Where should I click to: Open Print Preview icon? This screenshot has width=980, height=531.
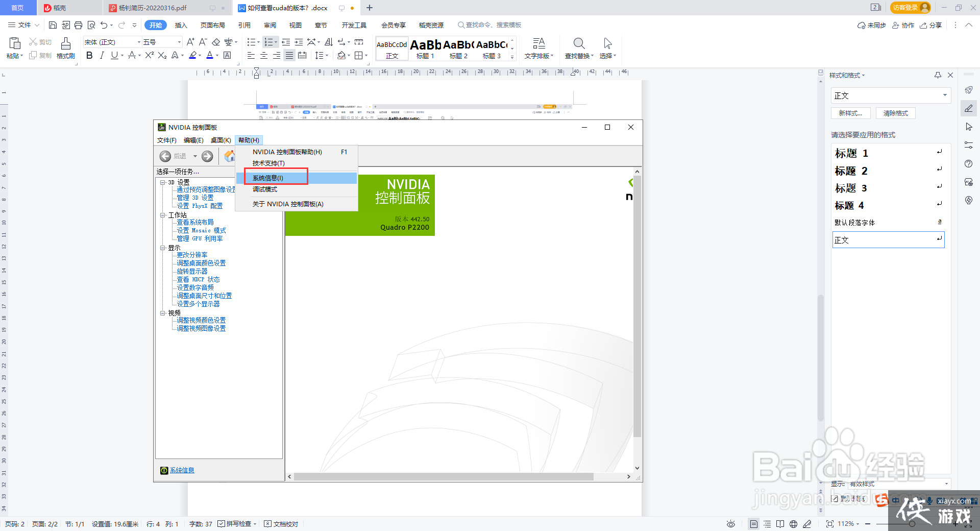tap(91, 25)
